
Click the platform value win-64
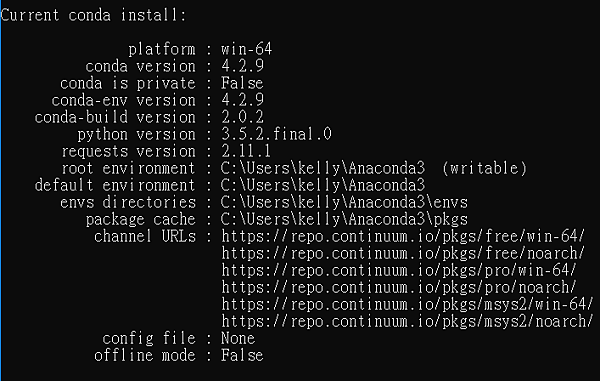pos(246,49)
